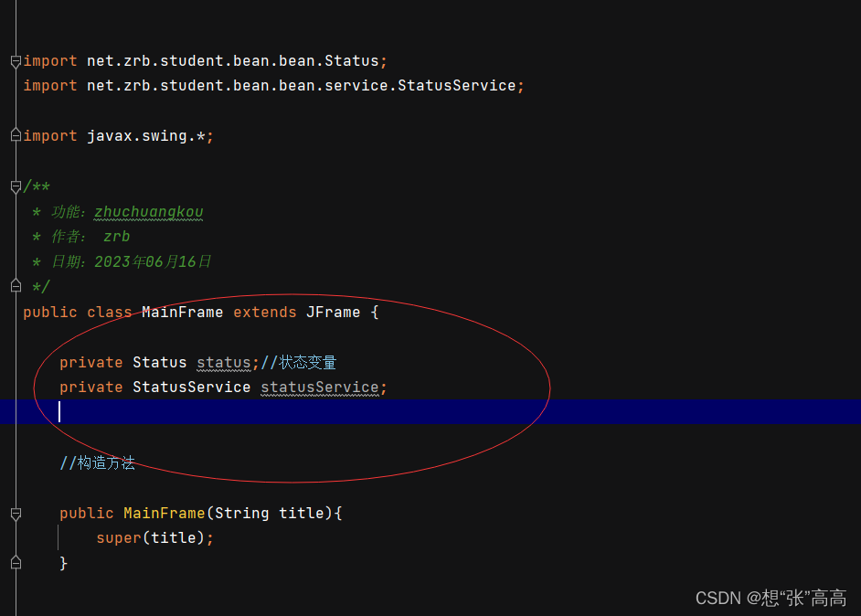The height and width of the screenshot is (616, 861).
Task: Click the Status import class name
Action: (351, 61)
